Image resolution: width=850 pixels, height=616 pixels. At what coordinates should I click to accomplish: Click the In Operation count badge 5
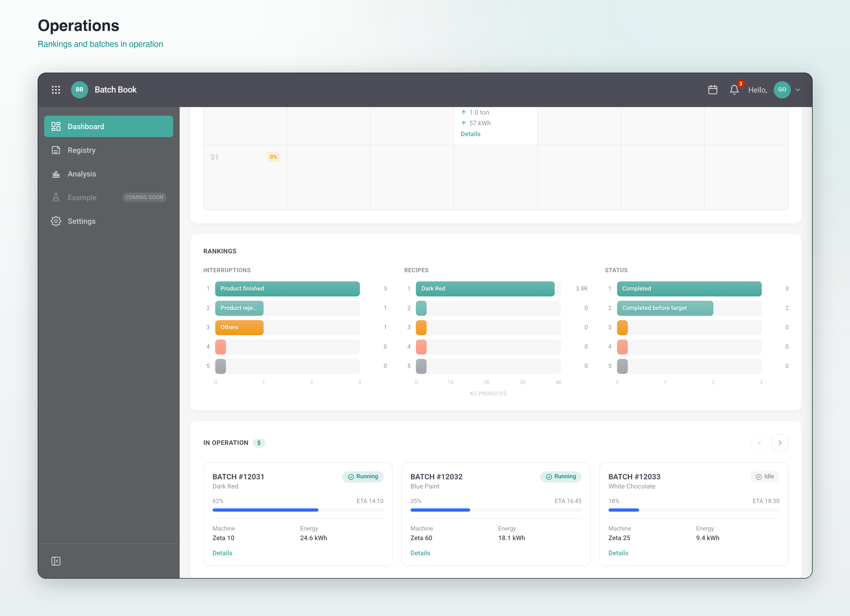coord(258,443)
